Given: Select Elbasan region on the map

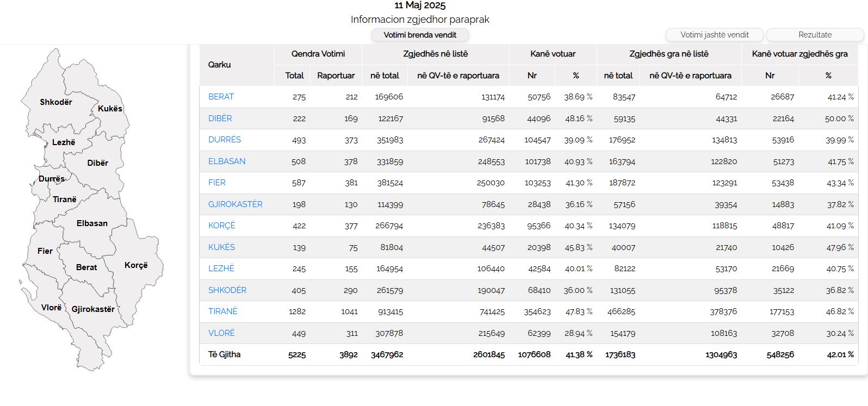Looking at the screenshot, I should pos(92,223).
